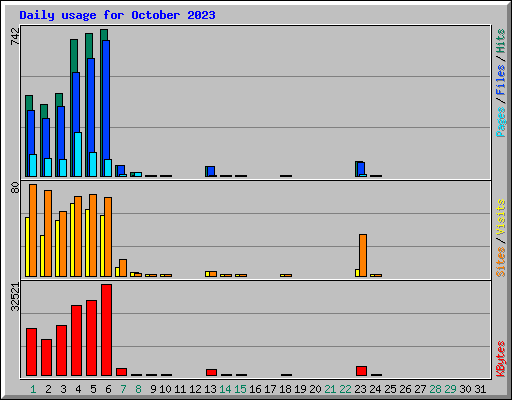Click the day 2 red KBytes bar
Screen dimensions: 512x400
click(46, 357)
